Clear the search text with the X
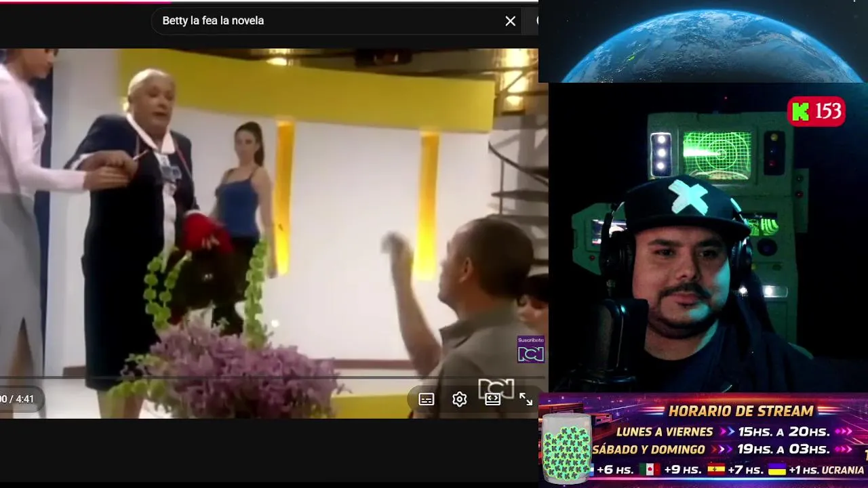The image size is (868, 488). [x=511, y=21]
